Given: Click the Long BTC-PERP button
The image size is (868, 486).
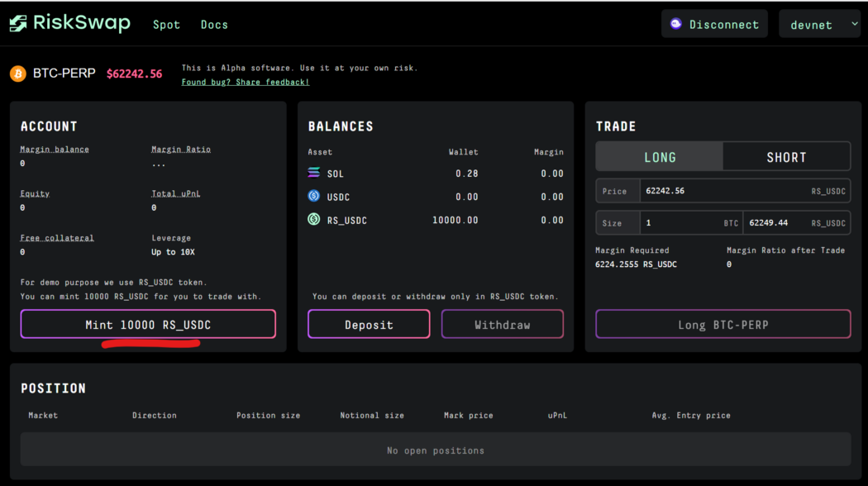Looking at the screenshot, I should (x=723, y=324).
